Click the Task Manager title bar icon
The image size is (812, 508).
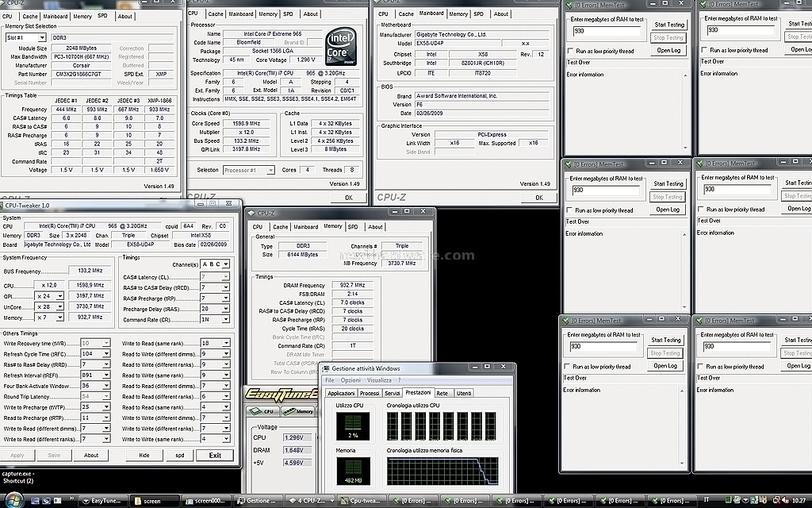tap(326, 368)
